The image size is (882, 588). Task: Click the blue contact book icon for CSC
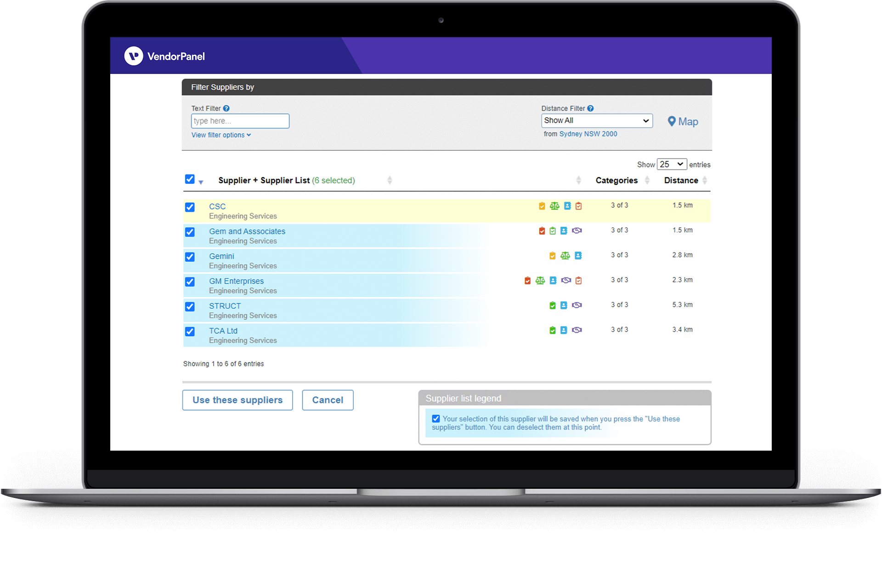click(x=567, y=206)
